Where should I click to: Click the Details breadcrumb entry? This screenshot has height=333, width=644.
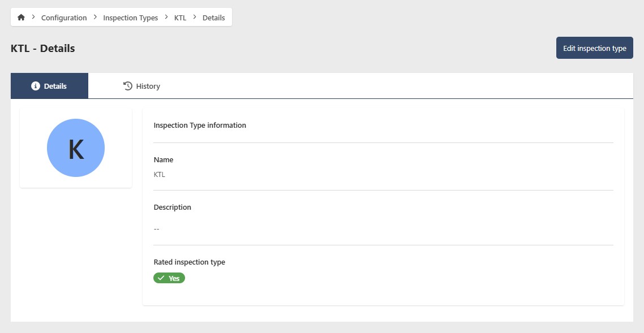pyautogui.click(x=213, y=18)
